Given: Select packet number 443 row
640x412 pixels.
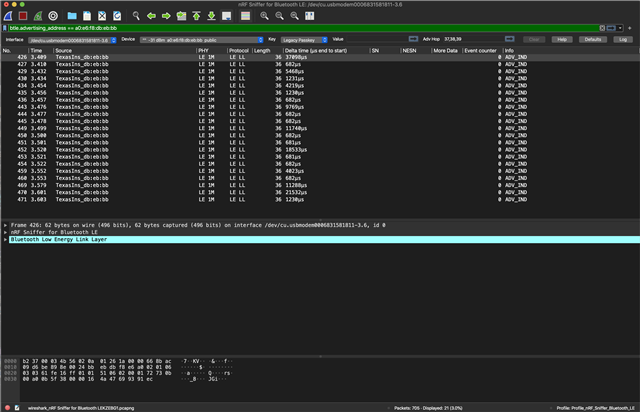Looking at the screenshot, I should pyautogui.click(x=320, y=107).
